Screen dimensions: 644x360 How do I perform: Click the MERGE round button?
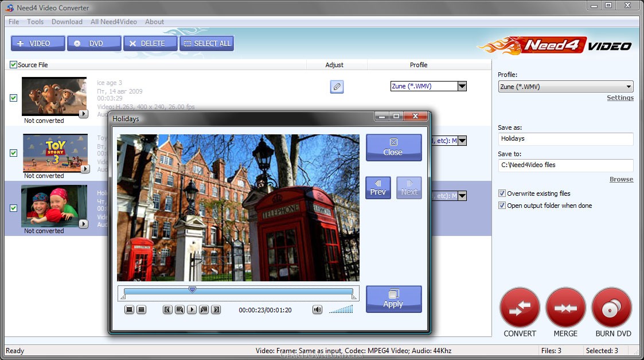[x=565, y=308]
